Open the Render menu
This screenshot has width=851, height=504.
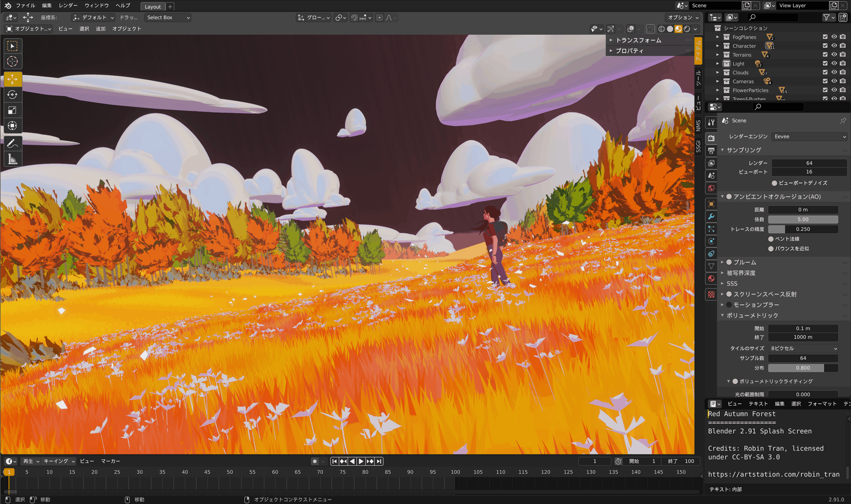(x=68, y=6)
